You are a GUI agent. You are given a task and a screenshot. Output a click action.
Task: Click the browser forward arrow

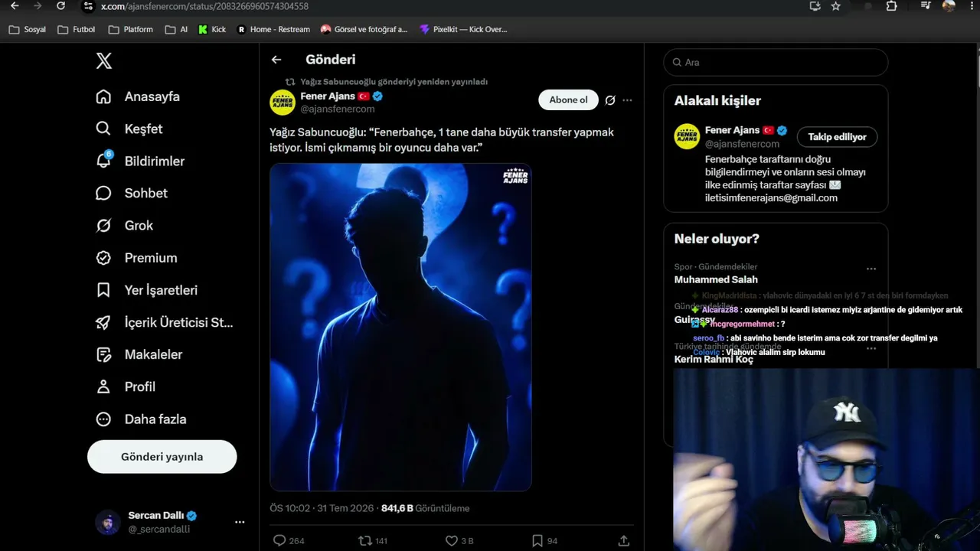(38, 6)
